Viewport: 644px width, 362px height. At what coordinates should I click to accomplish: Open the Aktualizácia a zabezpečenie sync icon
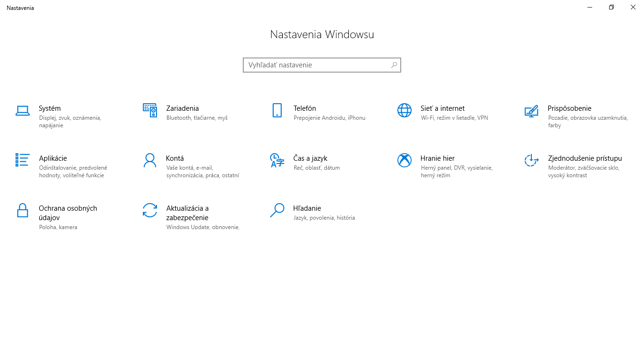(x=150, y=210)
